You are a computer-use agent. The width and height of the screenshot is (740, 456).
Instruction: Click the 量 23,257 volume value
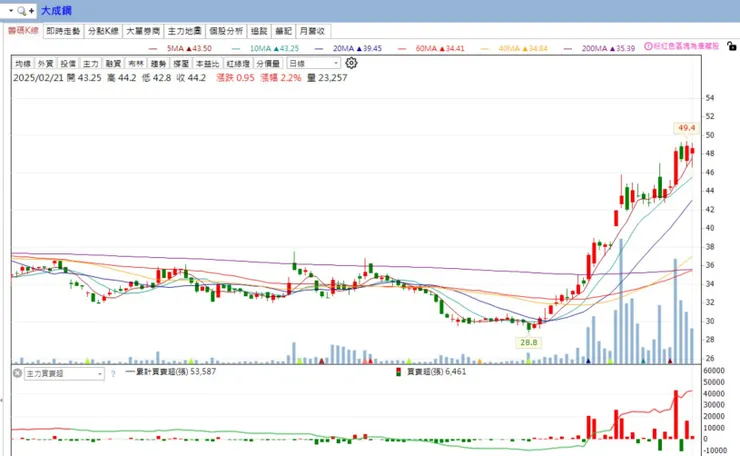tap(327, 78)
